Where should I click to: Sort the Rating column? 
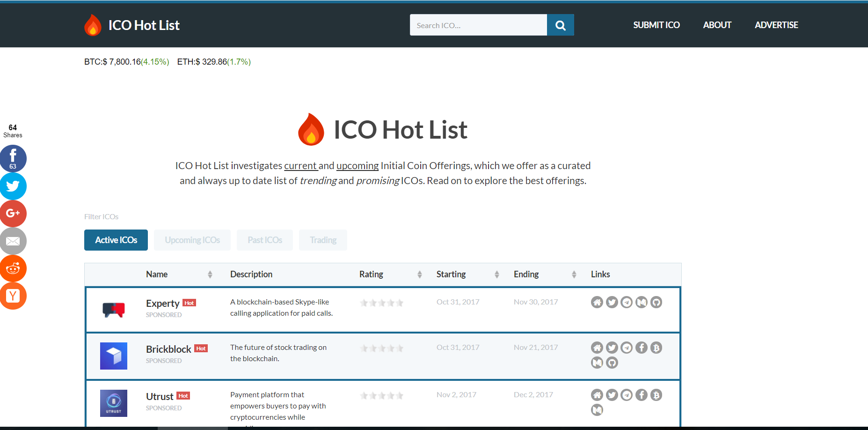click(x=419, y=274)
